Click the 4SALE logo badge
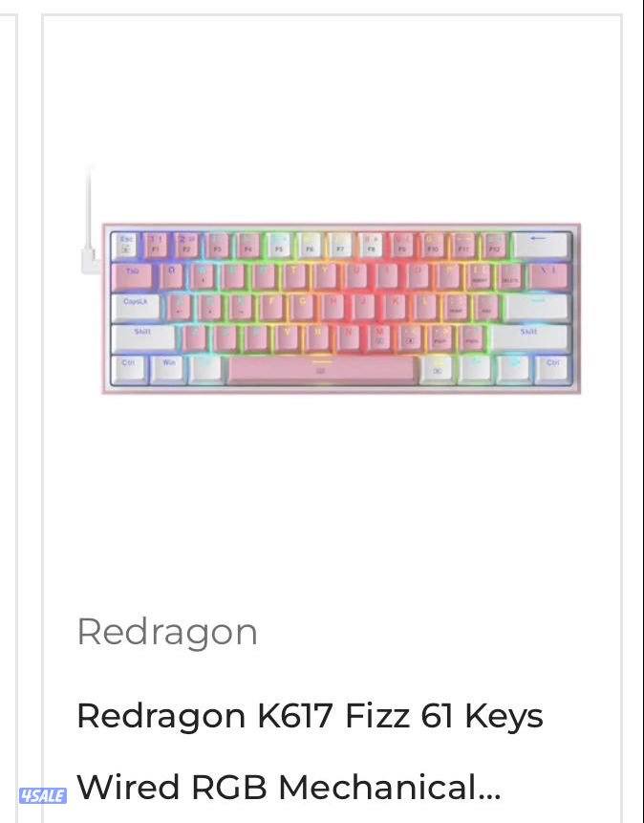The height and width of the screenshot is (823, 644). (x=43, y=795)
